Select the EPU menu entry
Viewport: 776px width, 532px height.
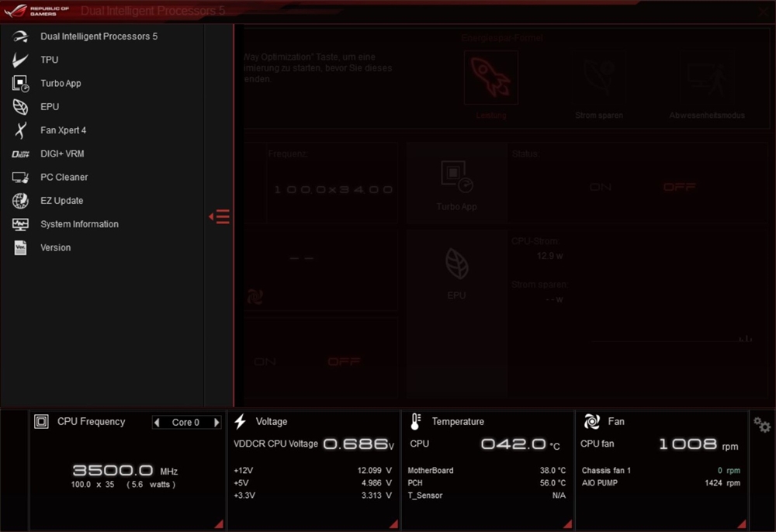[x=50, y=107]
